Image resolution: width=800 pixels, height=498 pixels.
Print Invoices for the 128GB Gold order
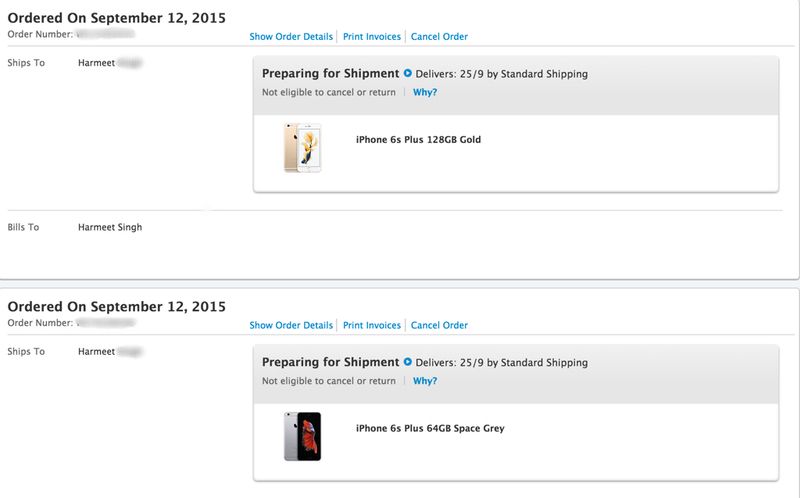[372, 37]
